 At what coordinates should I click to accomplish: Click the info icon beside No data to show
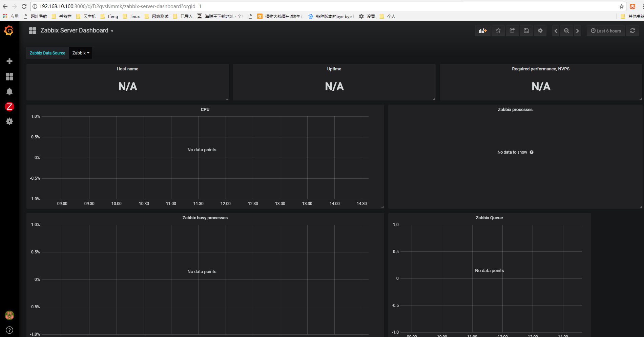[x=532, y=152]
